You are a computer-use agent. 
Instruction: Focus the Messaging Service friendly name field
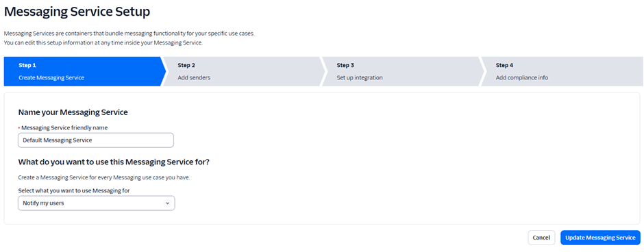coord(96,140)
